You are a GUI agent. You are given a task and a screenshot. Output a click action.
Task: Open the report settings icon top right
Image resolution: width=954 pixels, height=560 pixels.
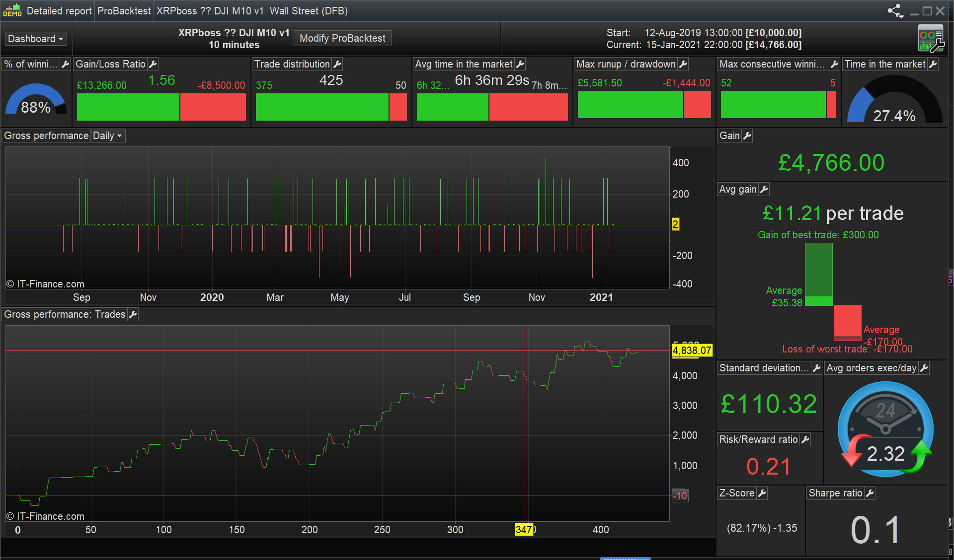[x=930, y=38]
